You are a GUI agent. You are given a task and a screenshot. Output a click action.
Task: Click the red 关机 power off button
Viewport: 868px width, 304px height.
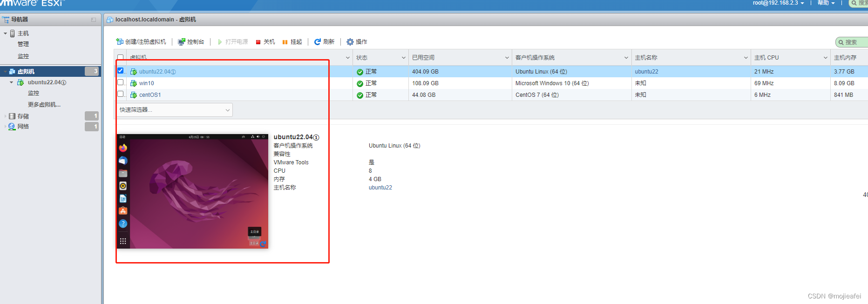(265, 42)
